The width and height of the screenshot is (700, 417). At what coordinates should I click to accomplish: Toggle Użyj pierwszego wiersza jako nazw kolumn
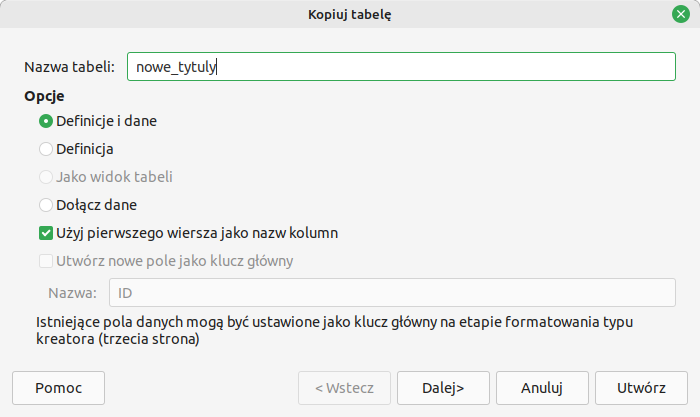click(46, 233)
